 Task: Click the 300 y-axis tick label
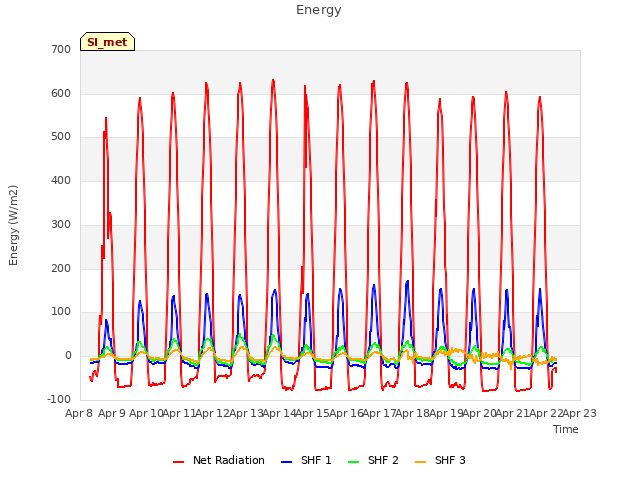61,224
